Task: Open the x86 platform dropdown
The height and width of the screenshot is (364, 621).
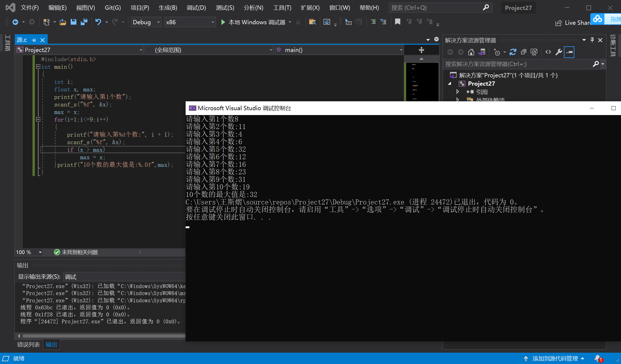Action: [213, 22]
